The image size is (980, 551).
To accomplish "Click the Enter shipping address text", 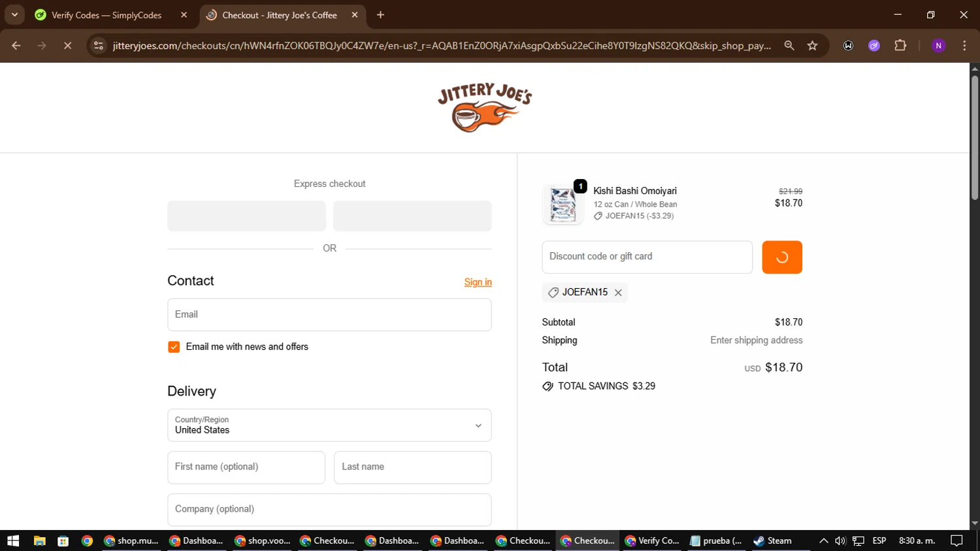I will tap(757, 341).
